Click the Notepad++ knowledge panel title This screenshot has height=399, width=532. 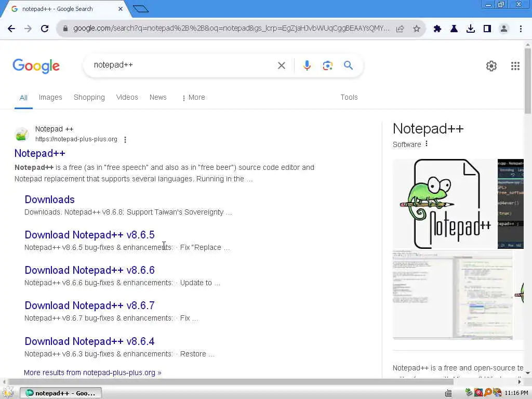click(428, 129)
